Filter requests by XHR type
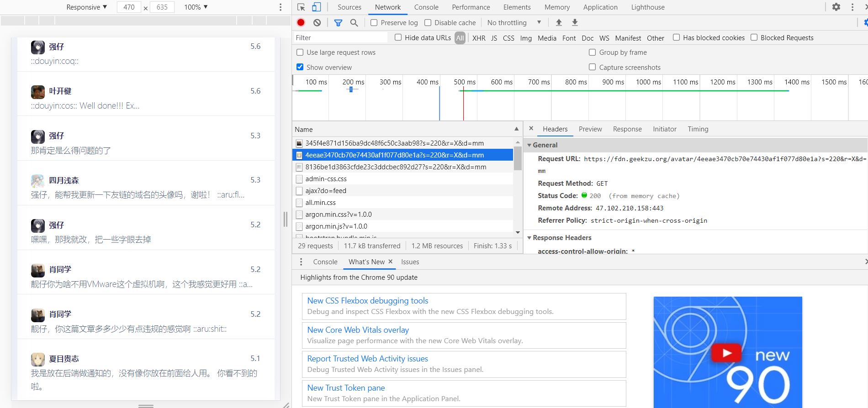Image resolution: width=868 pixels, height=408 pixels. [x=479, y=38]
